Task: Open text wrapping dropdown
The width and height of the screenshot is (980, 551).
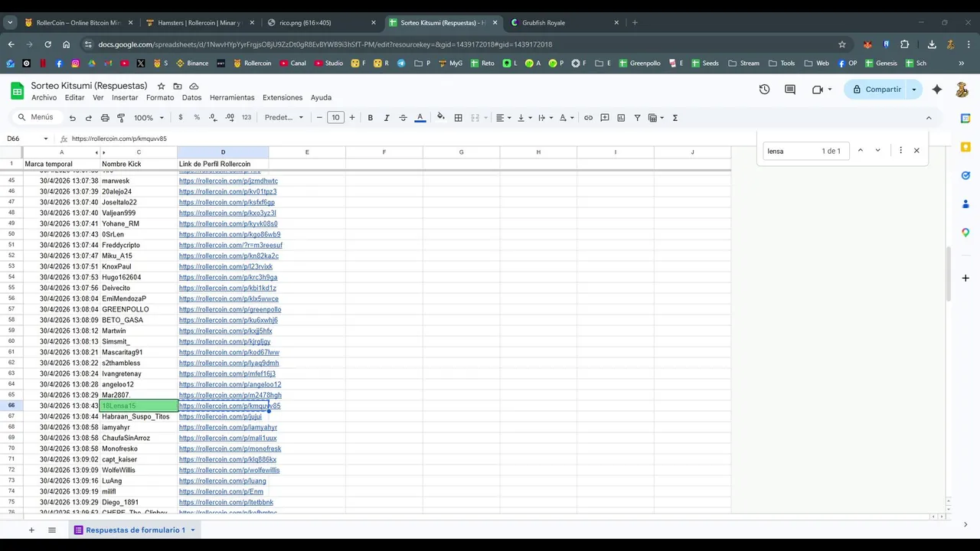Action: click(545, 118)
